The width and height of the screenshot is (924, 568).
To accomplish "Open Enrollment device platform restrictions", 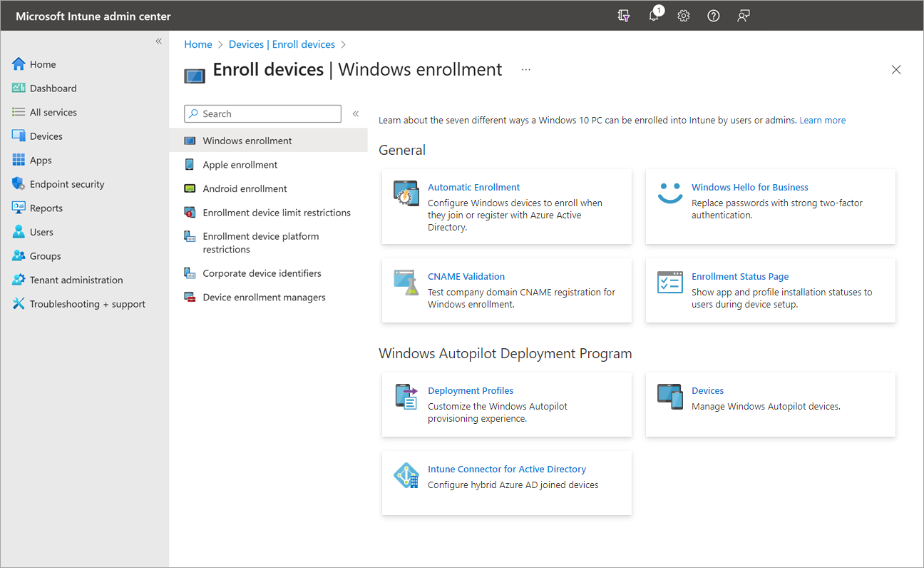I will (x=268, y=243).
